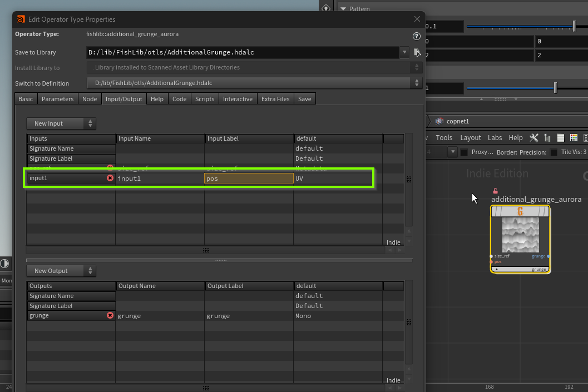Image resolution: width=588 pixels, height=392 pixels.
Task: Click the copnet1 path icon
Action: click(439, 121)
